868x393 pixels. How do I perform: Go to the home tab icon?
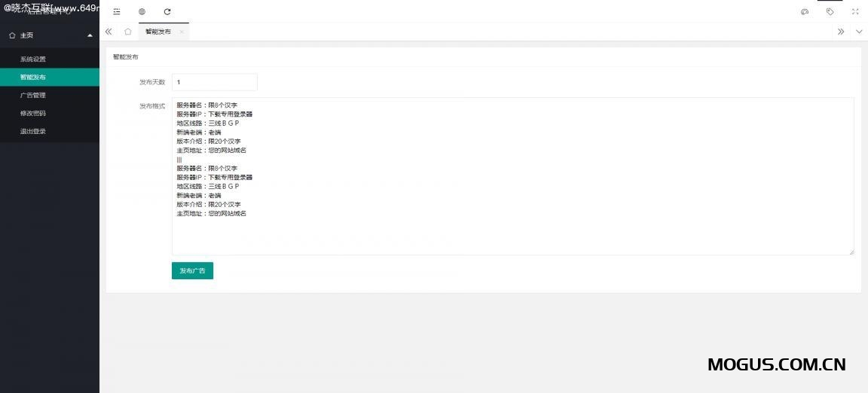click(x=128, y=32)
